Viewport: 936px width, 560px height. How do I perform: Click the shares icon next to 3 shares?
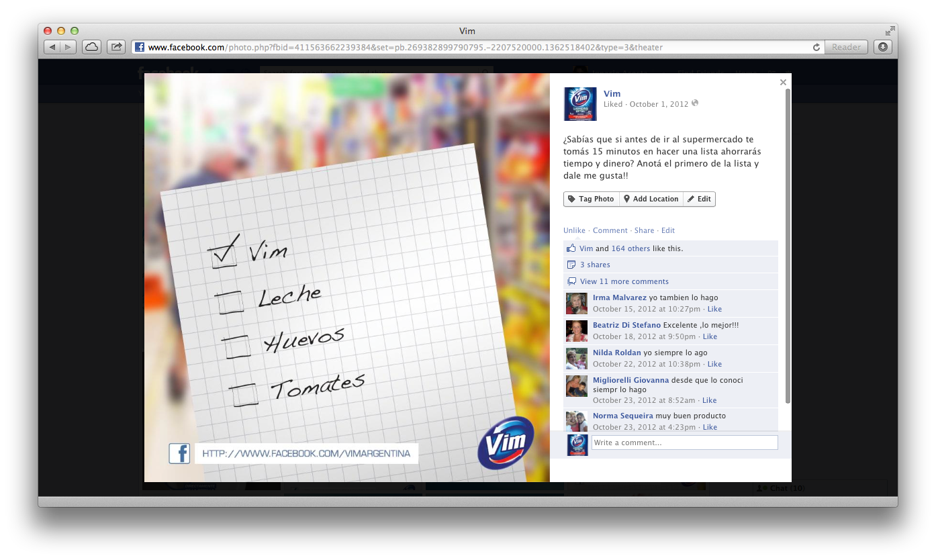pos(571,265)
